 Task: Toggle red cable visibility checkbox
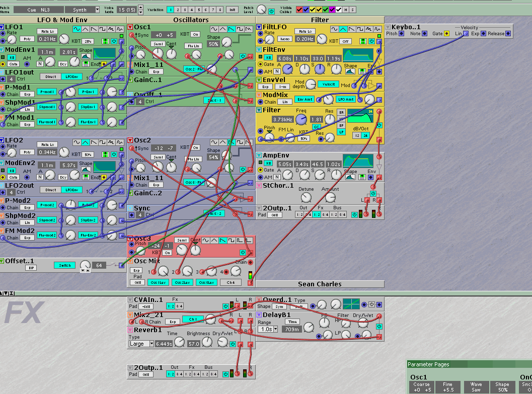300,10
